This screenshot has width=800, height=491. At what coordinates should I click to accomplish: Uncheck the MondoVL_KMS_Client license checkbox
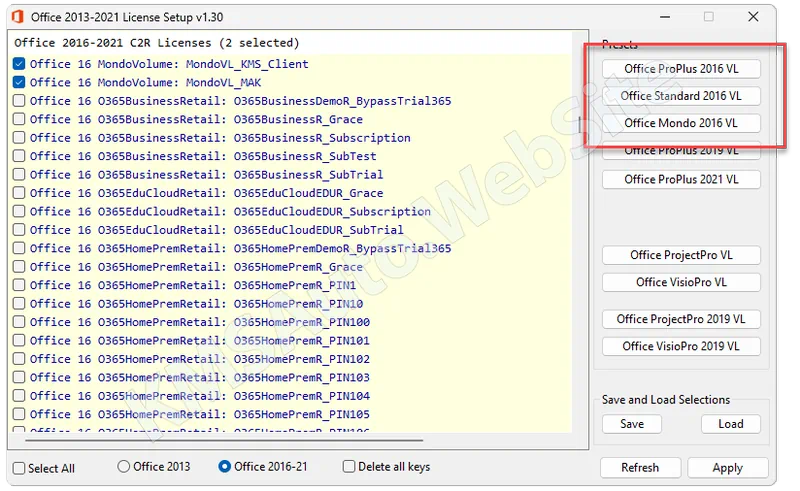19,64
